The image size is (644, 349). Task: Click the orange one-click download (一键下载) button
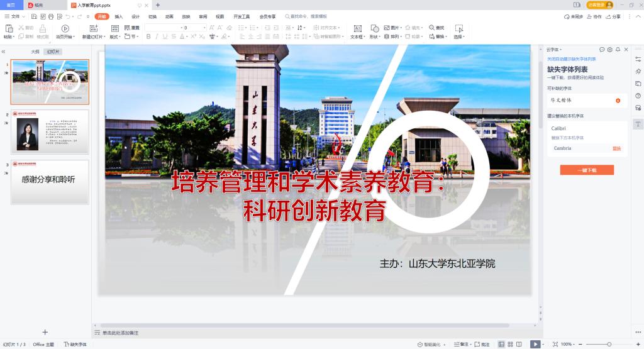[x=587, y=170]
